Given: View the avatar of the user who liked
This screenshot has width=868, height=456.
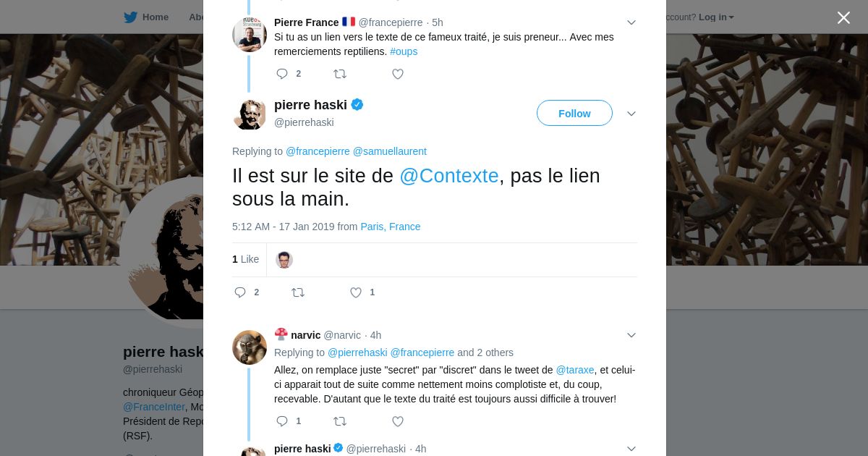Looking at the screenshot, I should click(284, 260).
